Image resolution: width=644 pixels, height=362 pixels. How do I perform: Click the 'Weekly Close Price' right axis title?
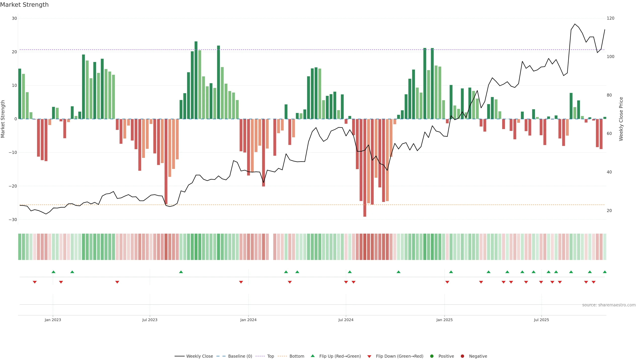click(621, 119)
